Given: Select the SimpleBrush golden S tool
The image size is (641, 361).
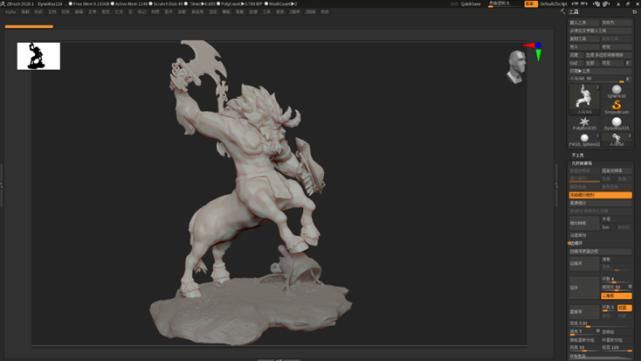Looking at the screenshot, I should pyautogui.click(x=616, y=107).
